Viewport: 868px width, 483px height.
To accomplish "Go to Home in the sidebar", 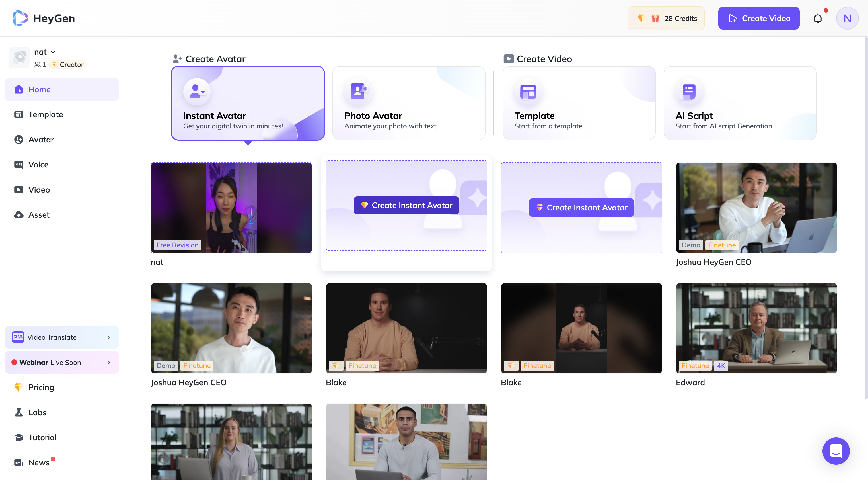I will click(62, 89).
